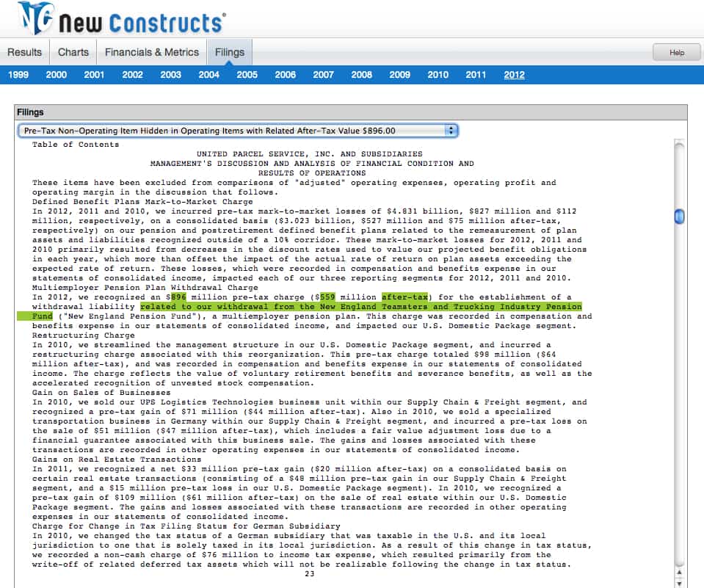Select year 2010 filings
The height and width of the screenshot is (588, 704).
(x=438, y=75)
